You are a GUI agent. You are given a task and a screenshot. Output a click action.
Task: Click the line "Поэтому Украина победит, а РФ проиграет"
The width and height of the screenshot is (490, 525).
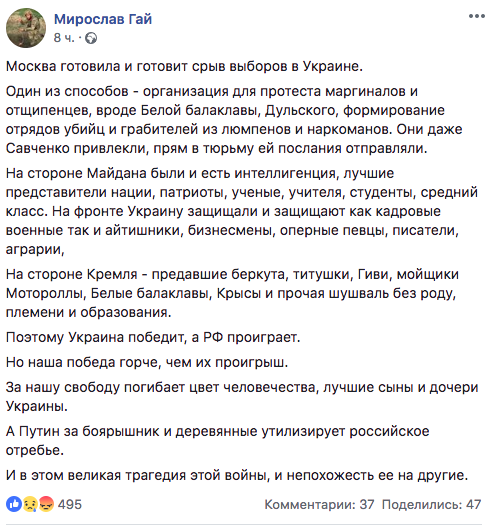(153, 337)
